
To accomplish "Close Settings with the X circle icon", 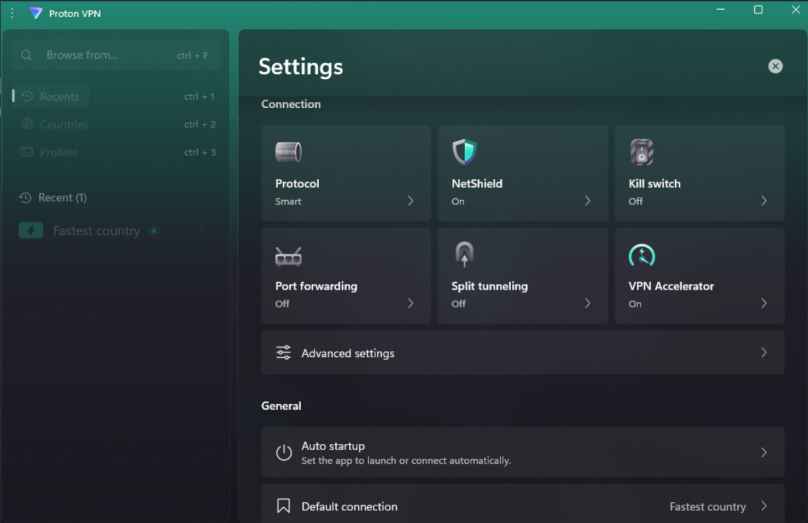I will (775, 66).
